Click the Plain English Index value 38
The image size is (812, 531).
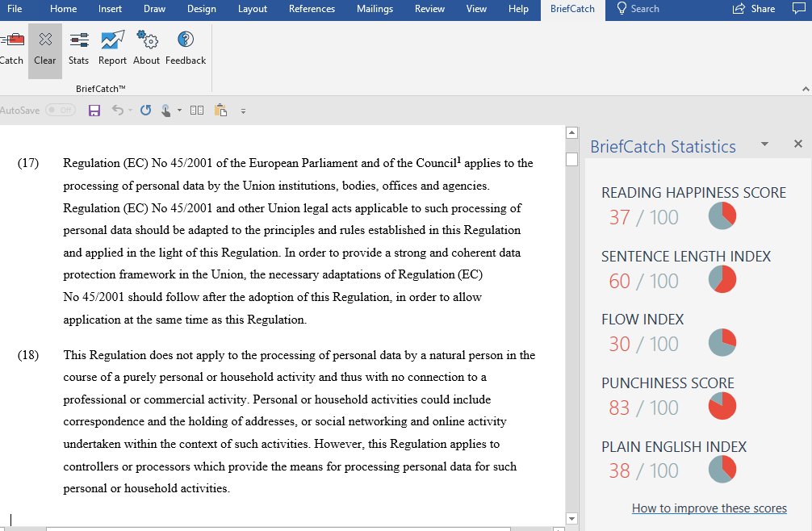click(619, 471)
